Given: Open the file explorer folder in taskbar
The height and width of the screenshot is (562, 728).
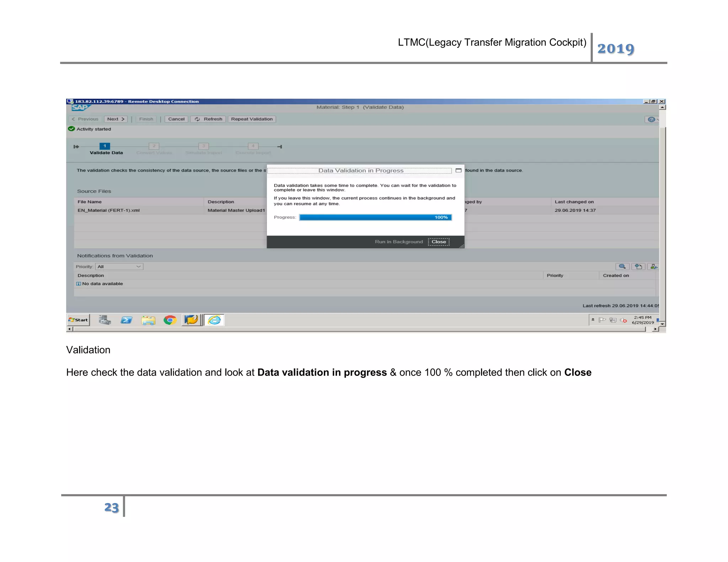Looking at the screenshot, I should coord(148,320).
